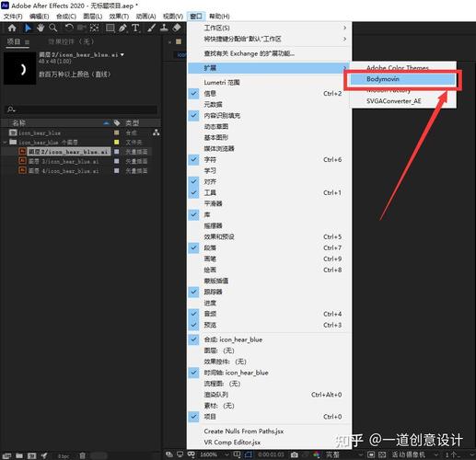Open the 项目 panel hamburger menu

[27, 42]
